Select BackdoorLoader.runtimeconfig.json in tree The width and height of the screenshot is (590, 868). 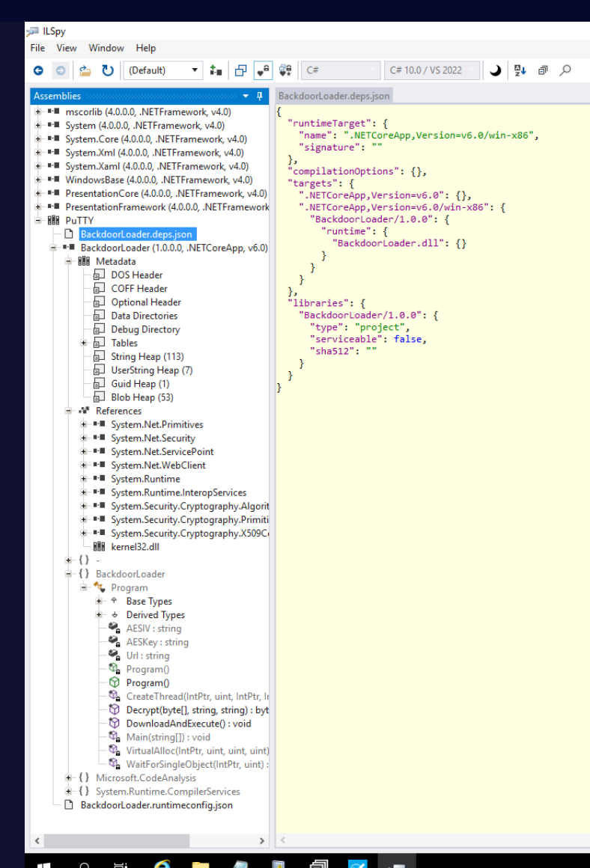[156, 805]
